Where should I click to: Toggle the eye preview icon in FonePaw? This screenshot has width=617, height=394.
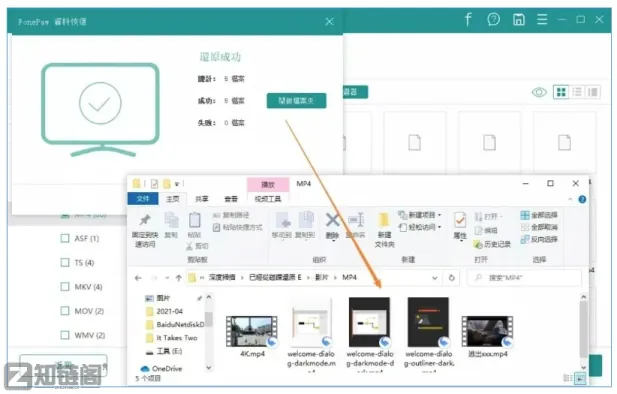(x=539, y=92)
